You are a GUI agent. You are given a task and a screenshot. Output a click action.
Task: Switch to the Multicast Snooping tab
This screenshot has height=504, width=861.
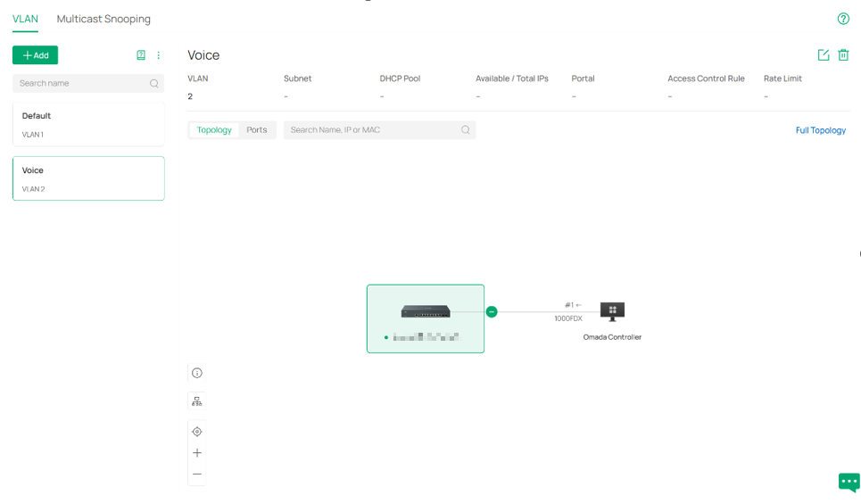point(103,19)
